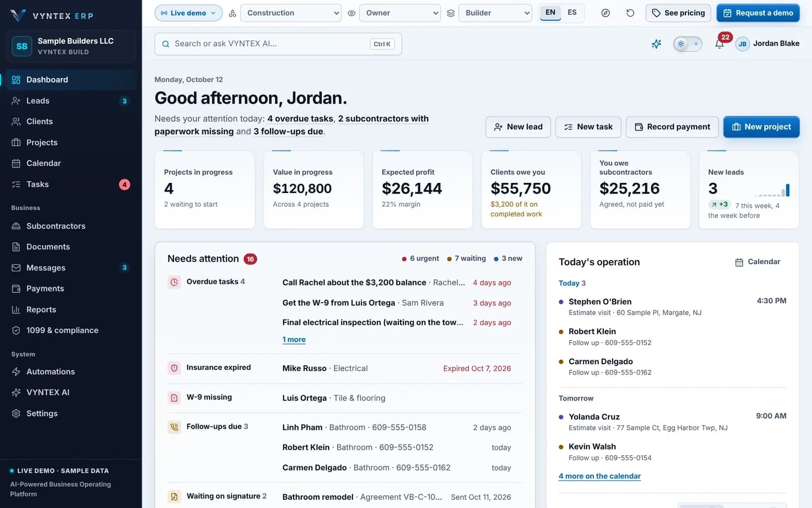Click the JB user avatar
Image resolution: width=812 pixels, height=508 pixels.
coord(742,44)
